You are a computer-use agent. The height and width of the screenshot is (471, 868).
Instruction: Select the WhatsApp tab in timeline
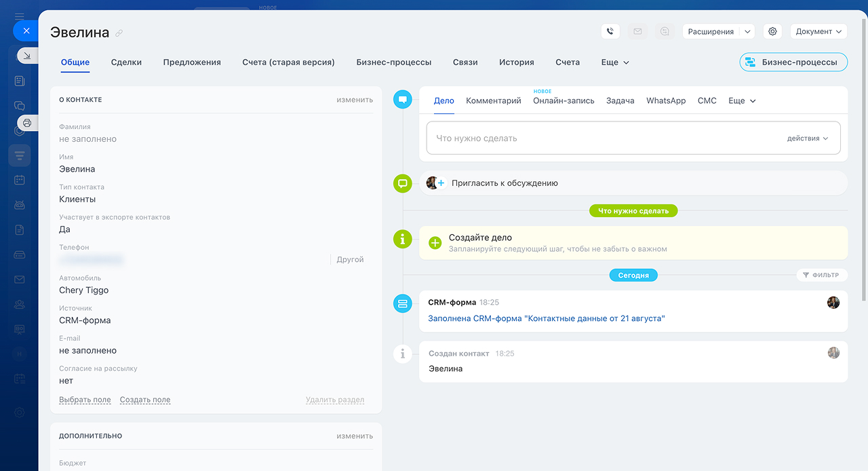(665, 100)
